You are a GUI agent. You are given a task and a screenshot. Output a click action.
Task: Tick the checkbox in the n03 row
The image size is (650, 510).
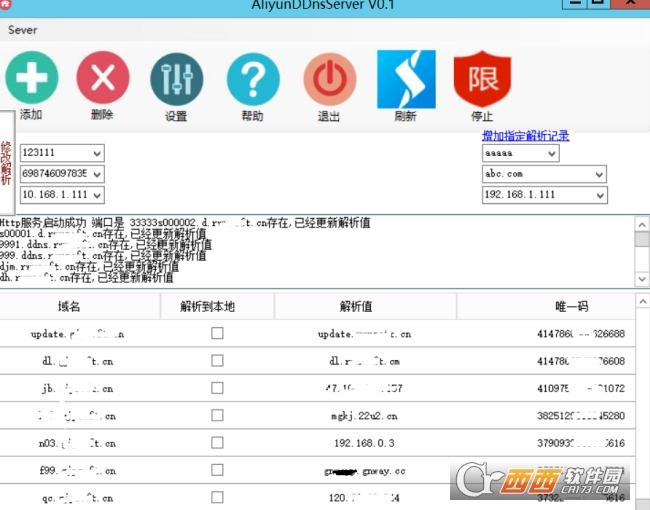click(x=217, y=442)
